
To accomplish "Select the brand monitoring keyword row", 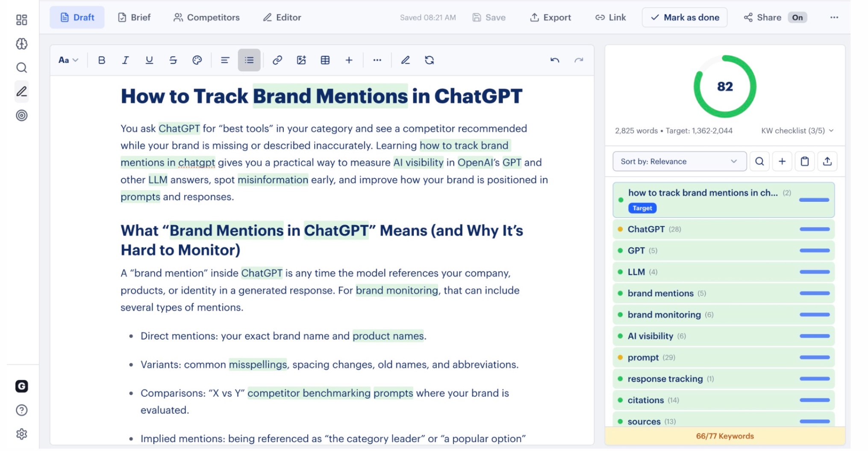I will coord(724,315).
